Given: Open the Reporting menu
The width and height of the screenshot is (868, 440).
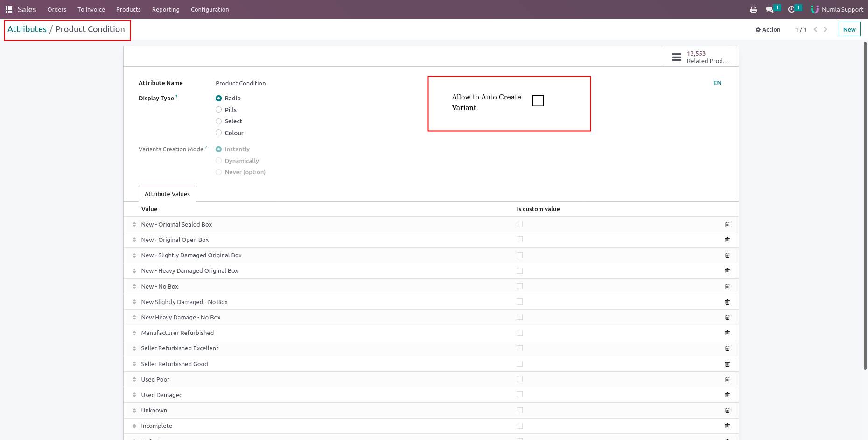Looking at the screenshot, I should pos(166,9).
